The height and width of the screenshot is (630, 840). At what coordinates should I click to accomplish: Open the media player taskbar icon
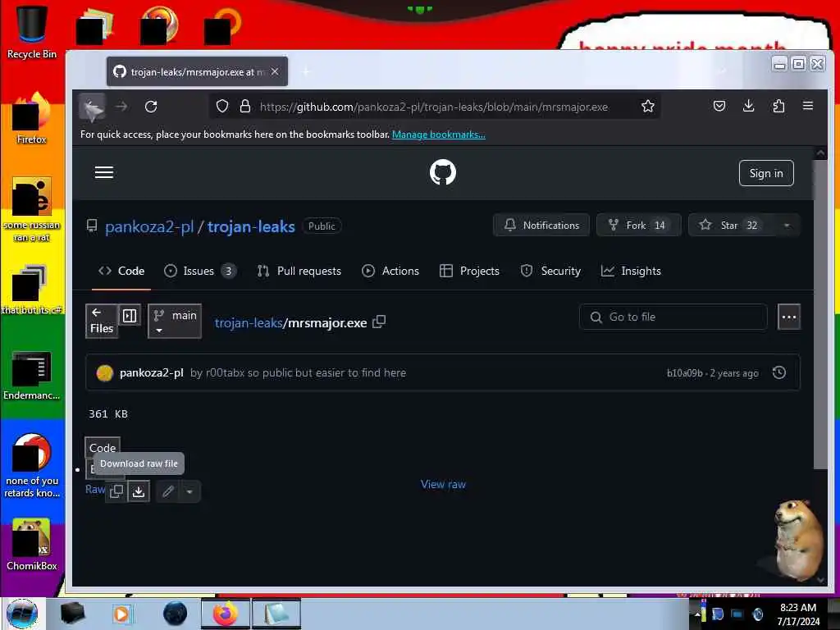(121, 614)
